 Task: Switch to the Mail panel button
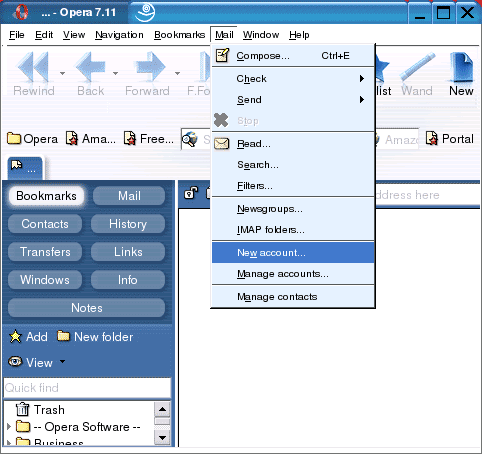click(x=129, y=196)
